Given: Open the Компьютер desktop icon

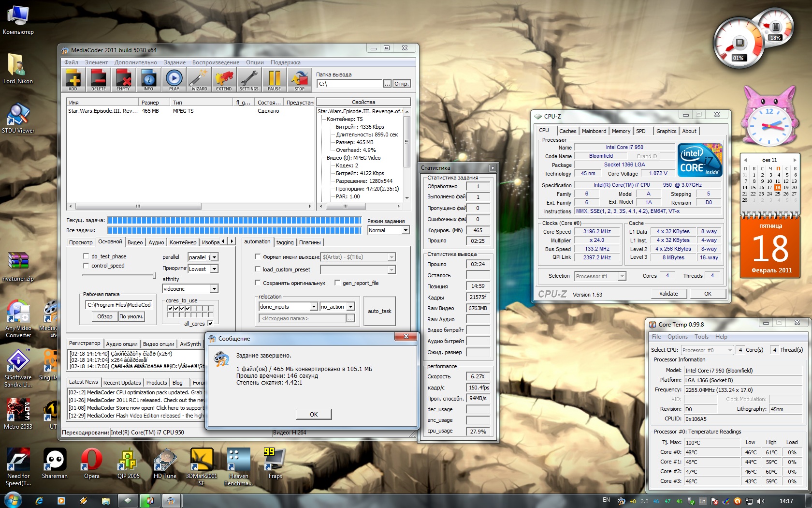Looking at the screenshot, I should click(x=18, y=20).
